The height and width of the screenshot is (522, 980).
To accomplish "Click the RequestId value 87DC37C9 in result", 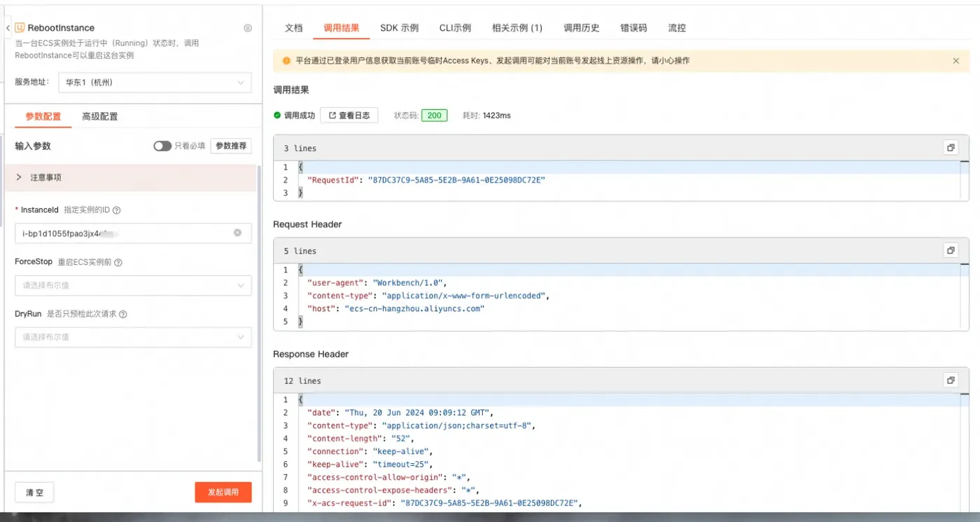I will coord(456,180).
